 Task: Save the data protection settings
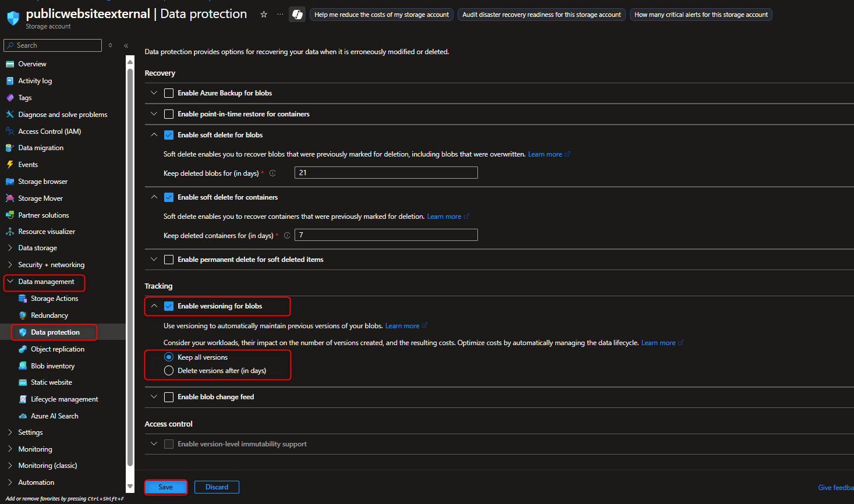point(165,487)
